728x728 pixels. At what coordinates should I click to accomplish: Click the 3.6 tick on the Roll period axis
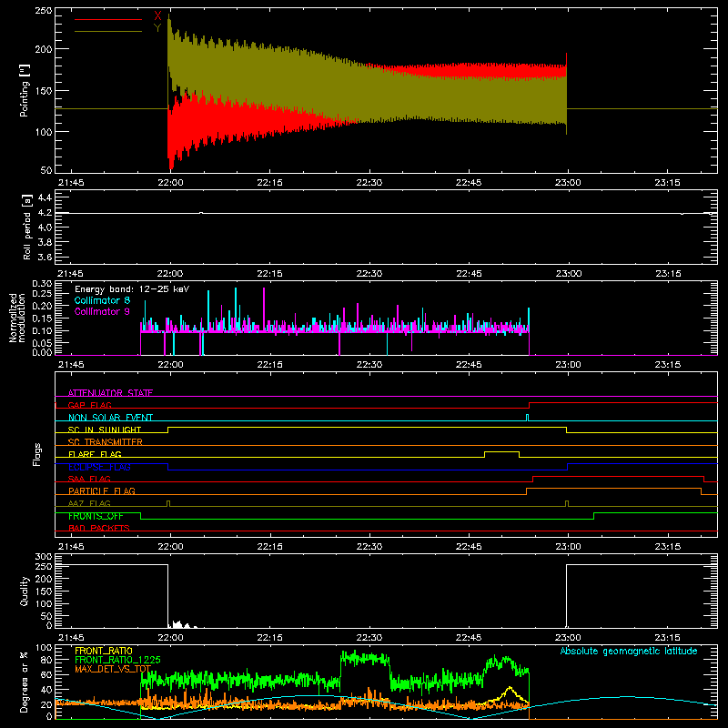coord(45,257)
